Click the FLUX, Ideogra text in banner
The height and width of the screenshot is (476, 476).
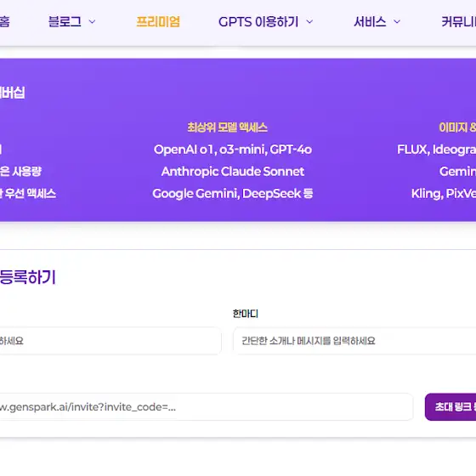pyautogui.click(x=437, y=150)
